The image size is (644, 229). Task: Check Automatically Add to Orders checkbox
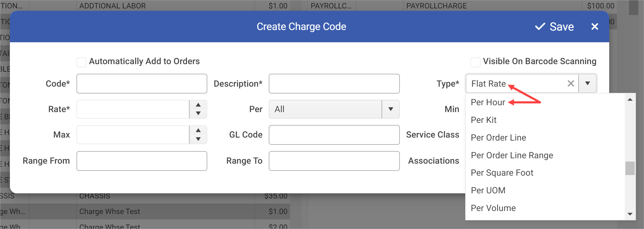coord(81,62)
